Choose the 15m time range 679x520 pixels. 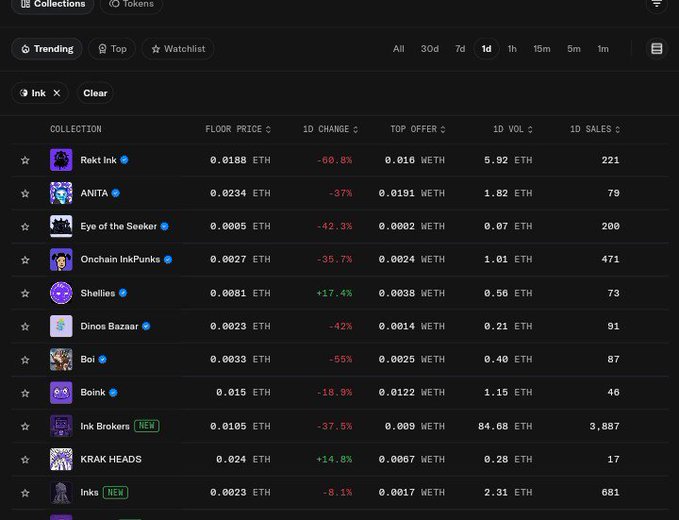pos(542,49)
